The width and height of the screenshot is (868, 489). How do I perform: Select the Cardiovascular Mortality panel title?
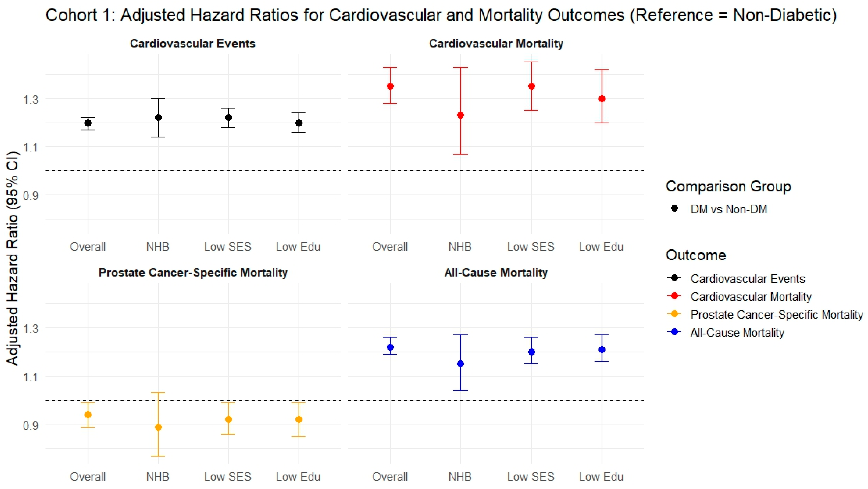point(496,44)
